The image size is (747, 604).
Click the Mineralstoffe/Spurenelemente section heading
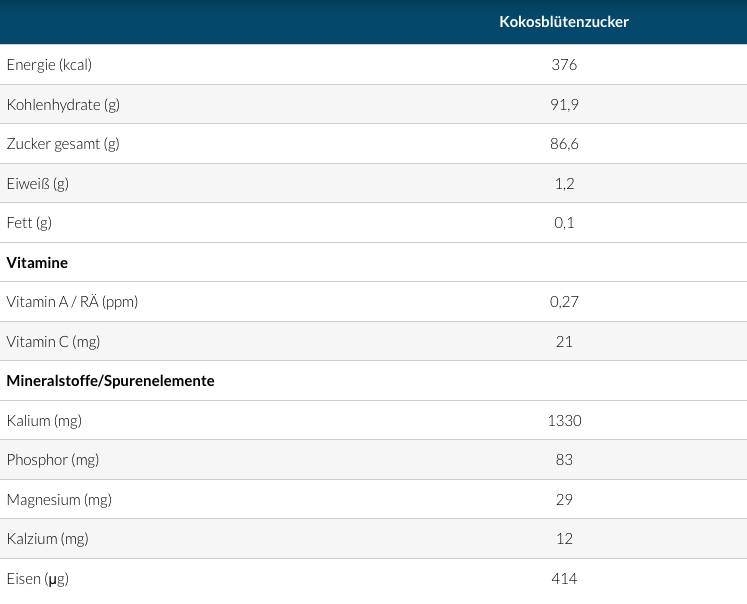coord(110,381)
